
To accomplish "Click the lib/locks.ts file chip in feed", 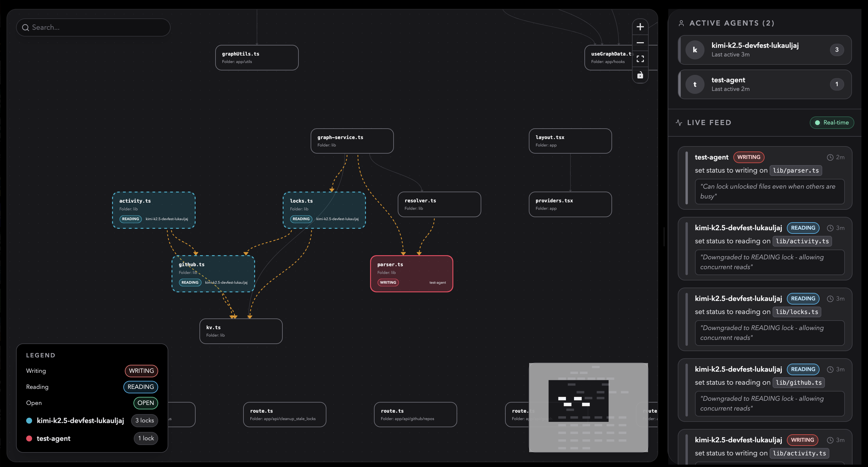I will click(x=796, y=312).
